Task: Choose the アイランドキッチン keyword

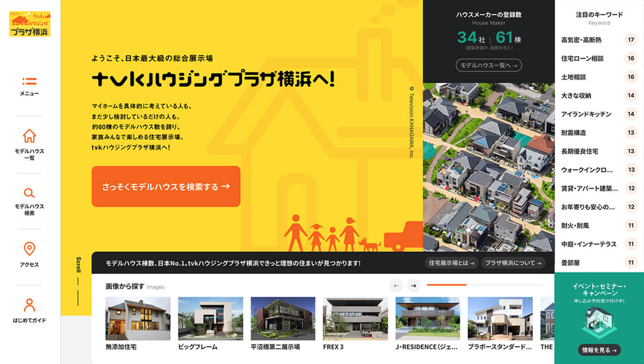Action: [x=586, y=114]
